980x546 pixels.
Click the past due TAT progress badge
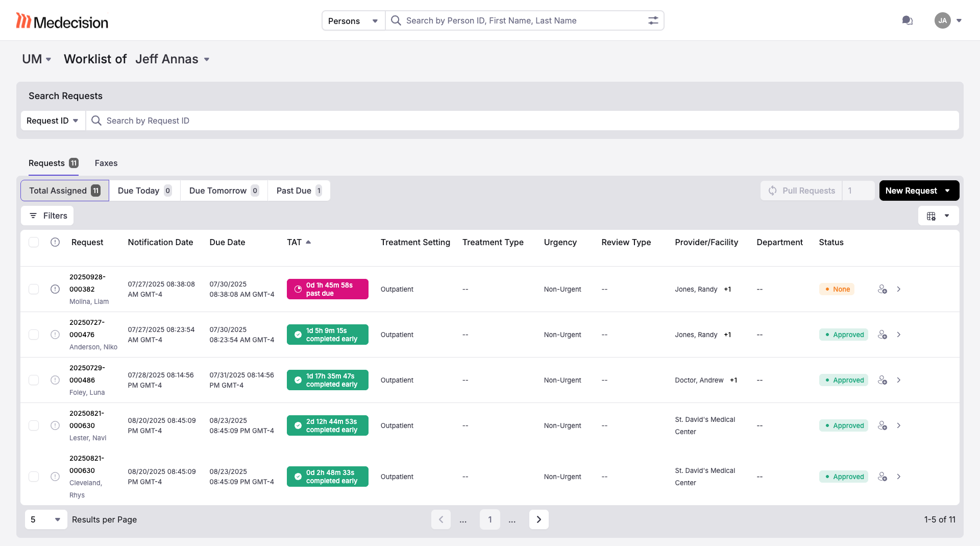click(x=327, y=289)
